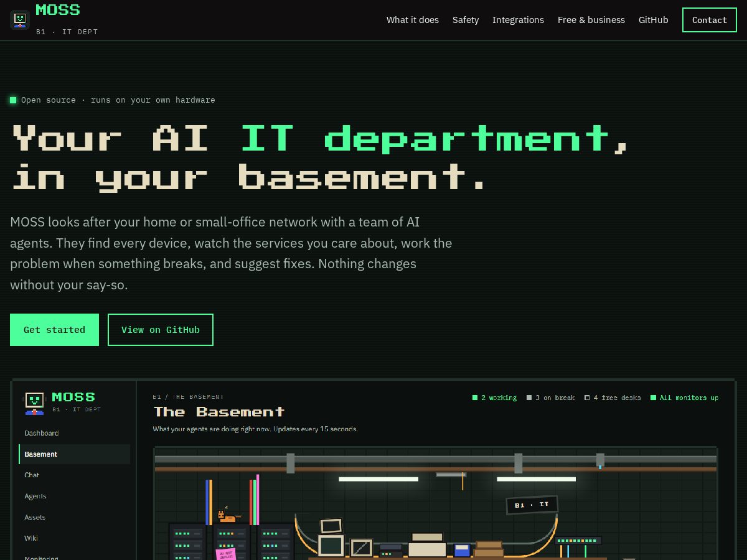Click the pink sticky note on the server
The height and width of the screenshot is (560, 747).
(x=225, y=554)
